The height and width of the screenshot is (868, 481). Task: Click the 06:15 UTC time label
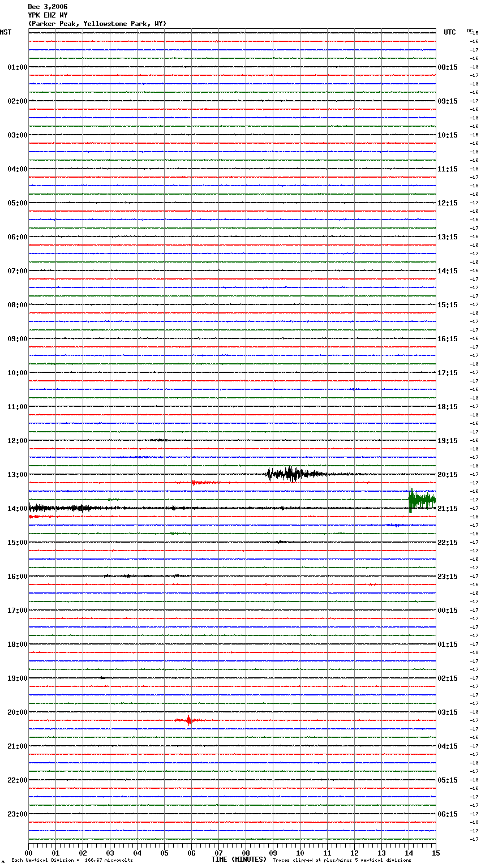[448, 814]
